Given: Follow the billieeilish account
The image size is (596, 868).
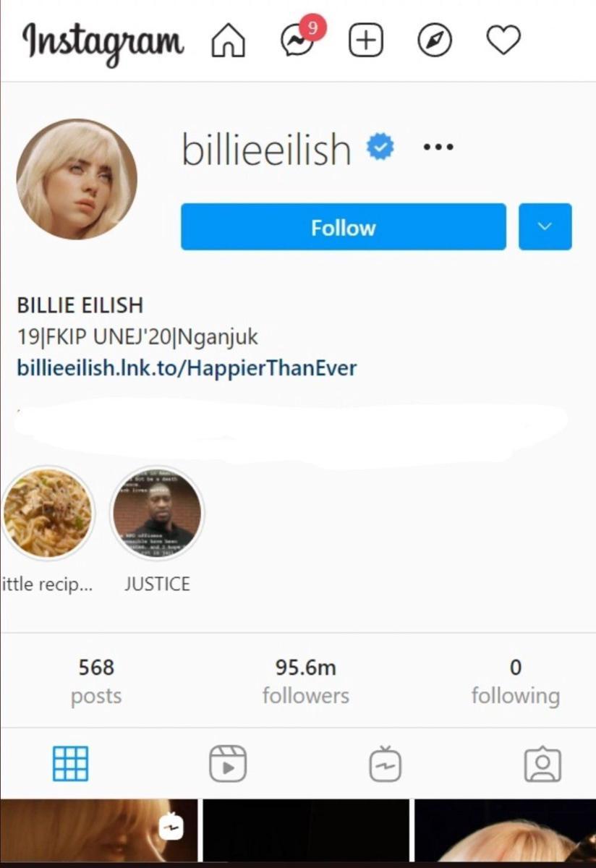Looking at the screenshot, I should click(344, 227).
